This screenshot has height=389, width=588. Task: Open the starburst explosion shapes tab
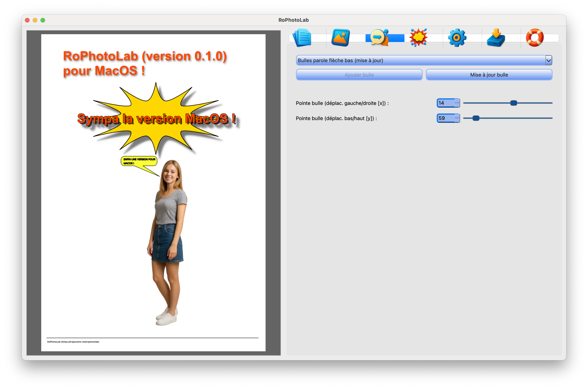click(418, 38)
